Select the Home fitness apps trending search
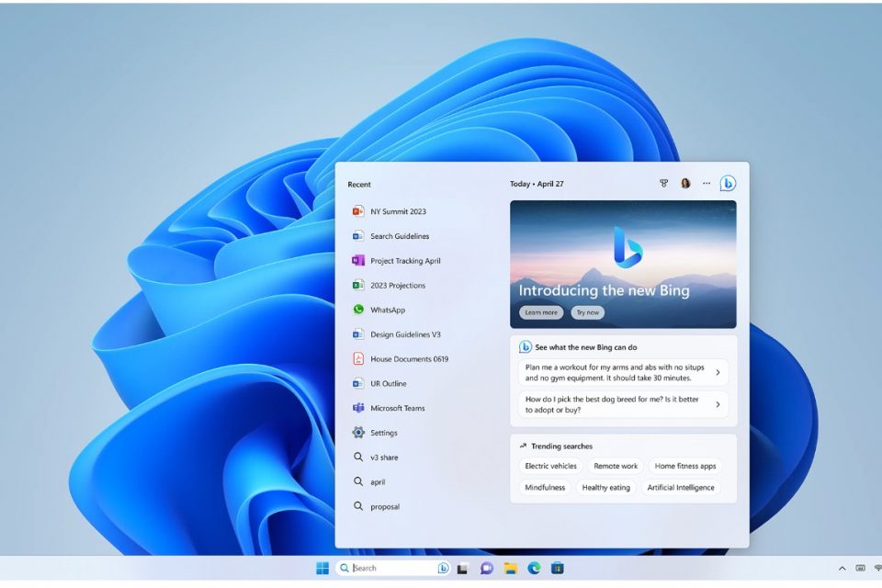 685,466
